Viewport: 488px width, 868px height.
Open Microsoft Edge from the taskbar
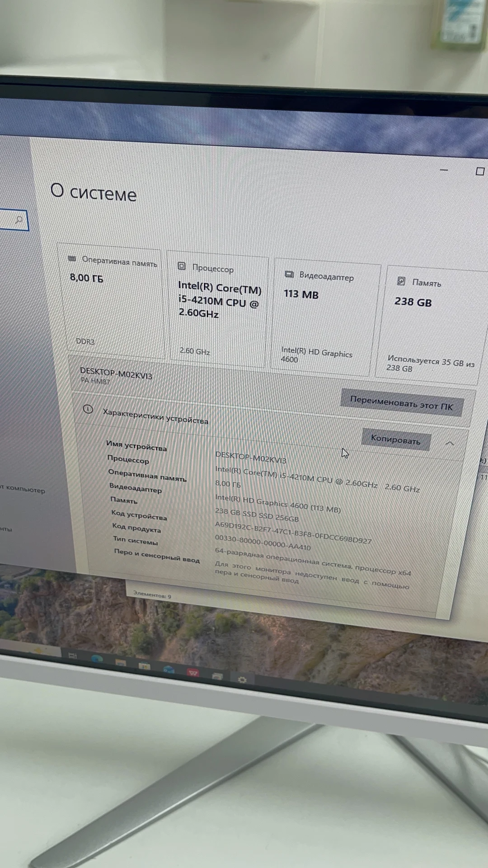[97, 659]
